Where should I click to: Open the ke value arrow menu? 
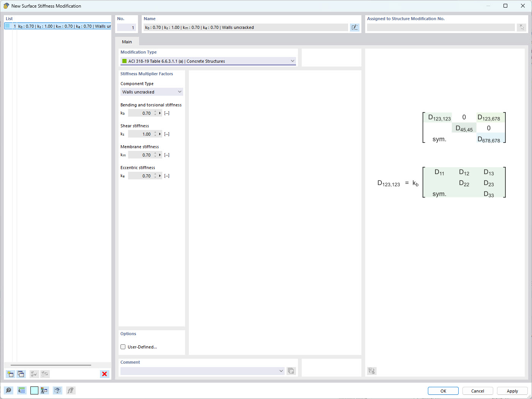tap(160, 176)
